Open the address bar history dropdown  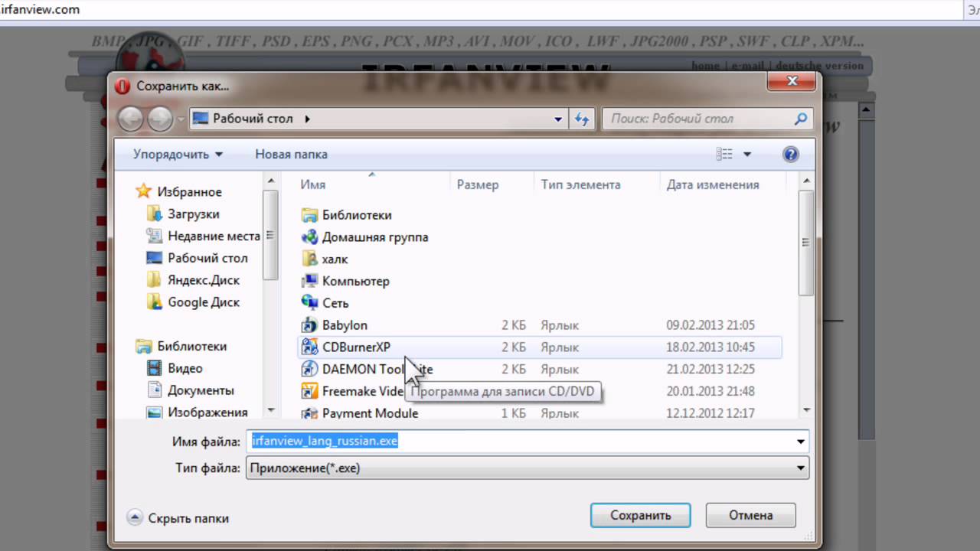point(558,119)
